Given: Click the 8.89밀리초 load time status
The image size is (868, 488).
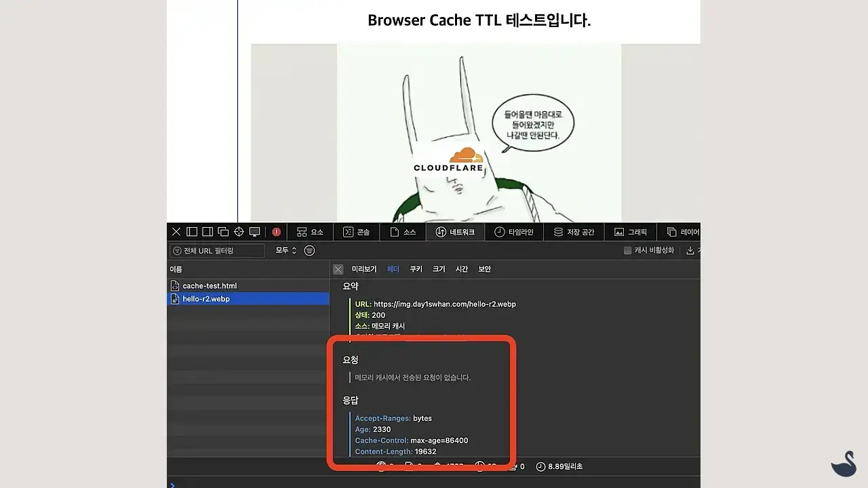Looking at the screenshot, I should click(559, 466).
